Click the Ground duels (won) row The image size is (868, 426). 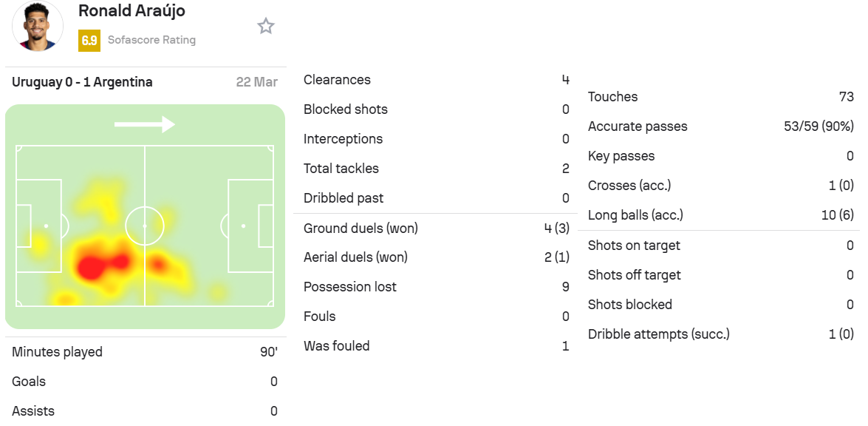[x=436, y=228]
